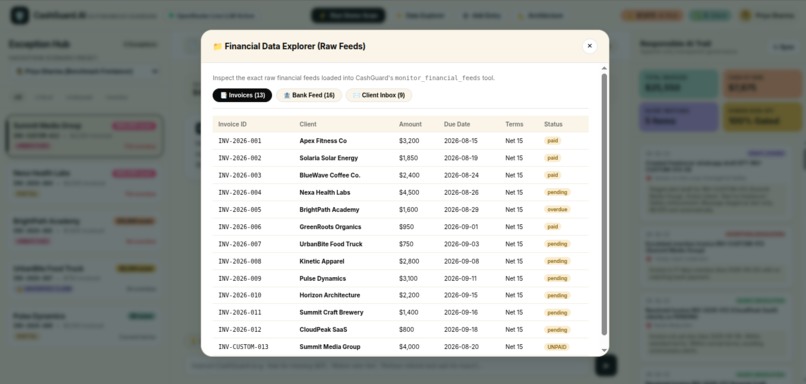This screenshot has width=806, height=384.
Task: Select client BlueWave Coffee Co.
Action: (x=330, y=175)
